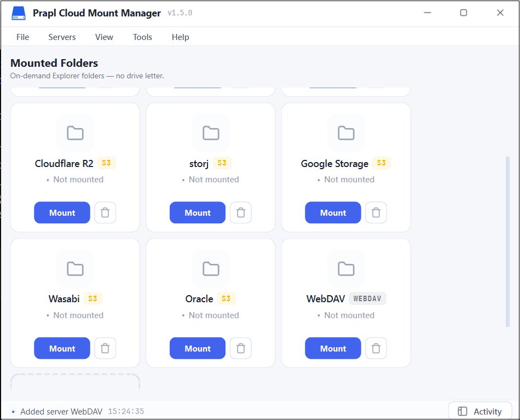Click the storj folder icon
520x420 pixels.
tap(211, 133)
